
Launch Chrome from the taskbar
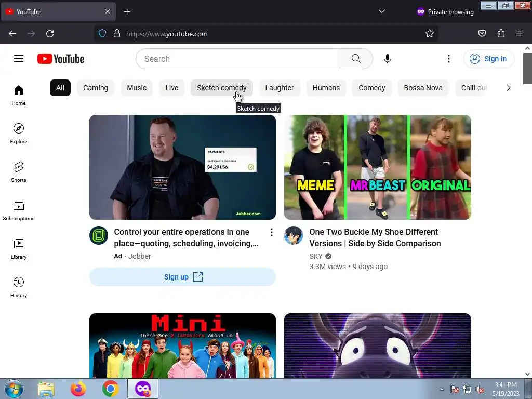click(111, 389)
